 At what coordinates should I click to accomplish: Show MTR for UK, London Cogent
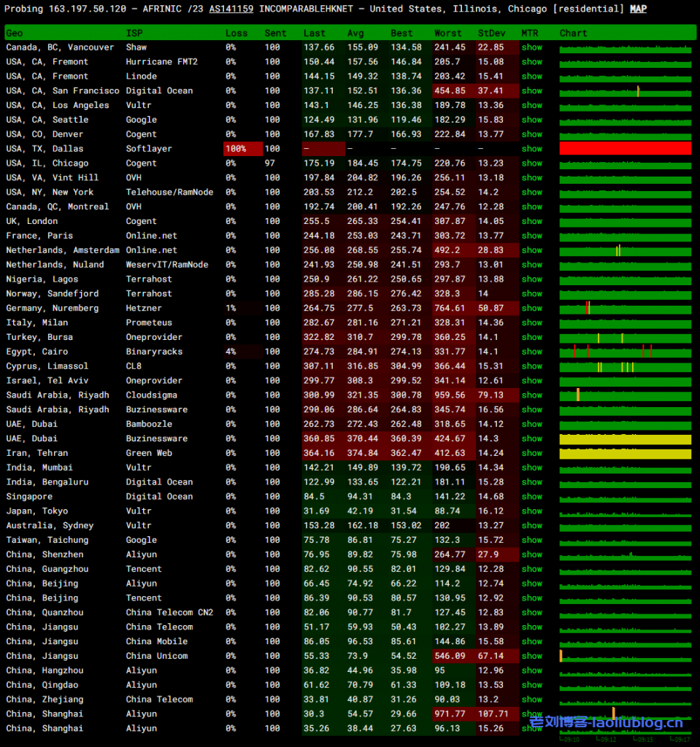[532, 221]
